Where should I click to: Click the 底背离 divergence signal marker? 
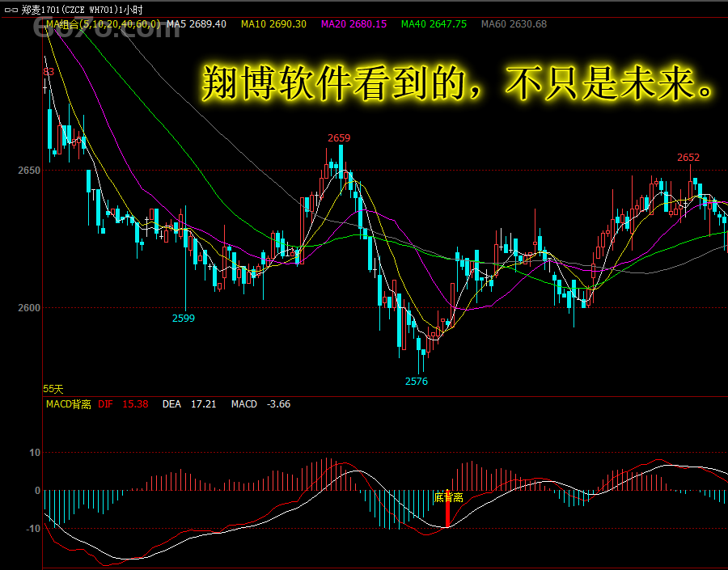tap(448, 497)
